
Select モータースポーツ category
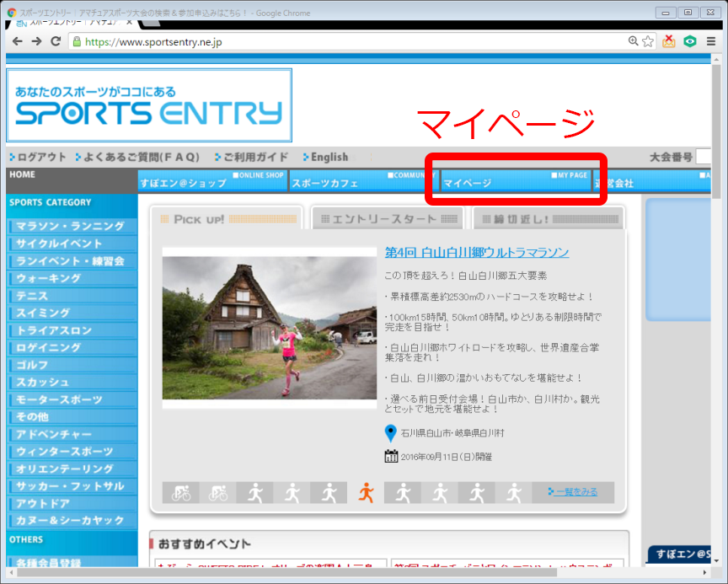[x=72, y=399]
